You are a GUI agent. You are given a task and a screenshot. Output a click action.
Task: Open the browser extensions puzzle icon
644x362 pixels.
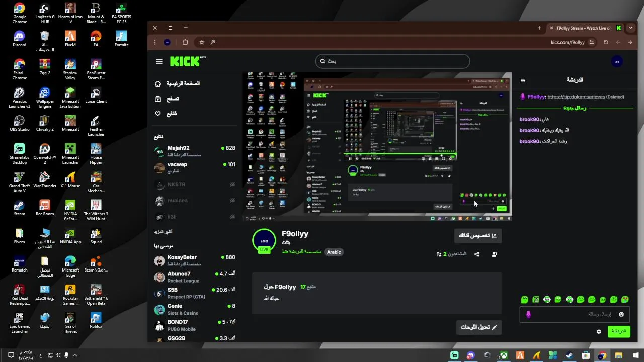[185, 42]
